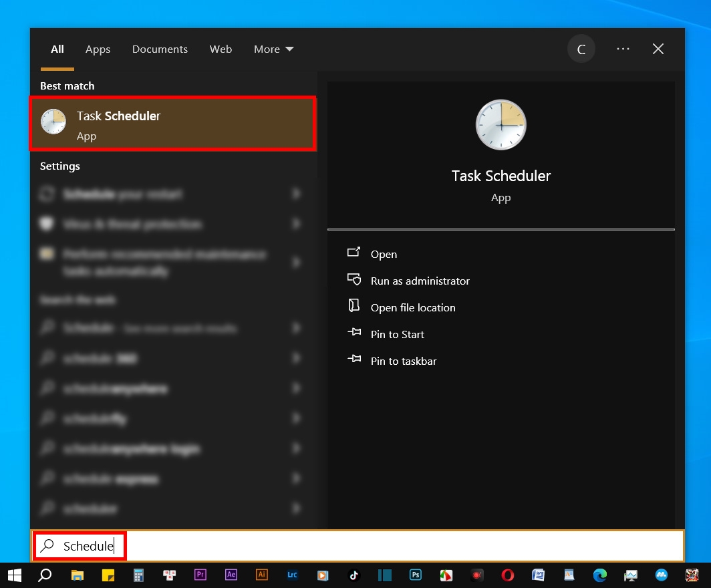Launch Adobe Photoshop from taskbar
711x588 pixels.
pos(416,575)
